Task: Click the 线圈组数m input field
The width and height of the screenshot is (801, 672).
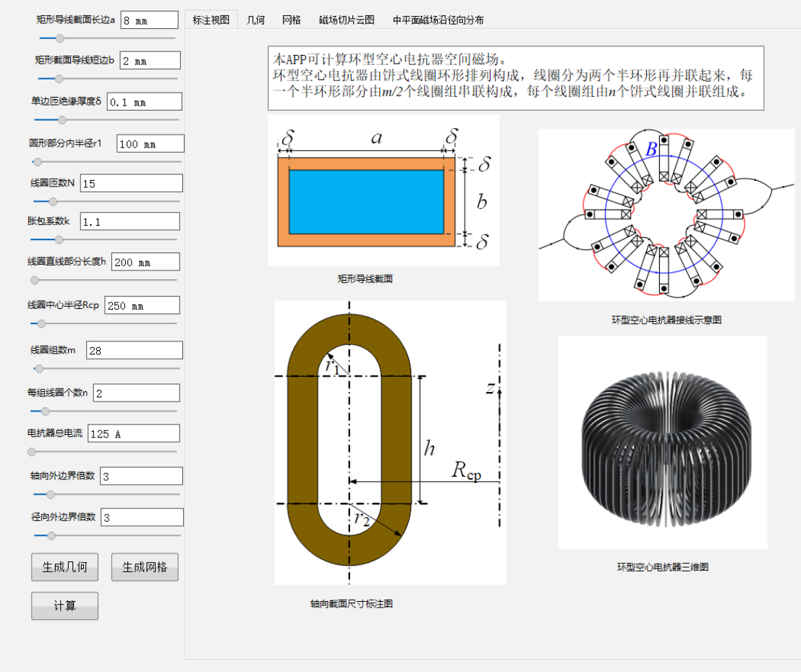Action: pyautogui.click(x=134, y=351)
